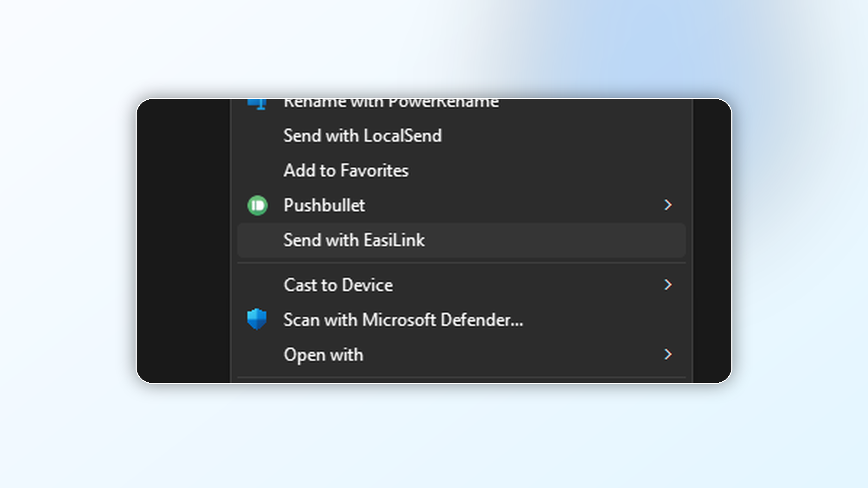This screenshot has width=868, height=488.
Task: Expand the Cast to Device submenu arrow
Action: click(x=668, y=285)
